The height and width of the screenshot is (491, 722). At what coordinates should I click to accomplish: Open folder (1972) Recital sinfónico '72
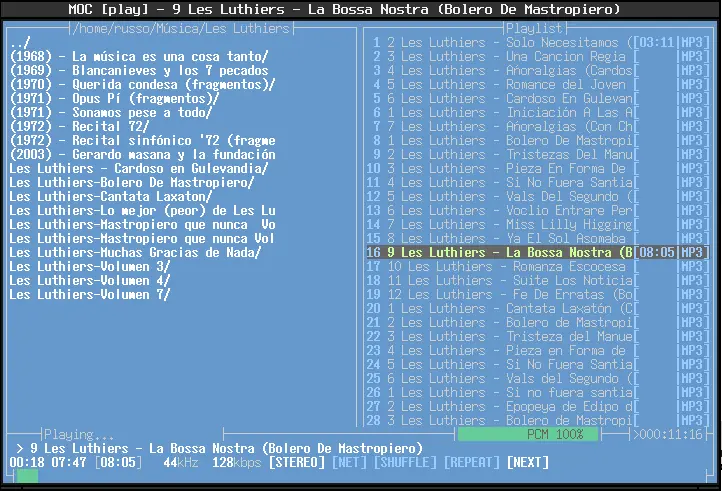coord(142,140)
